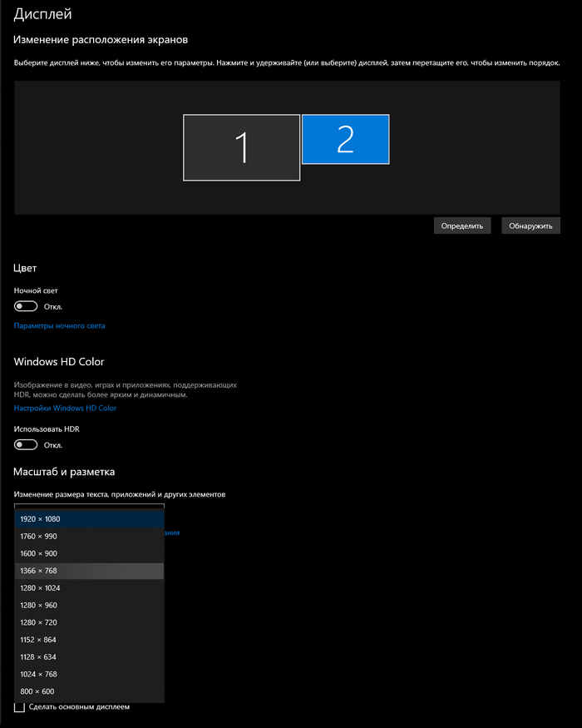Select the 1280 × 960 option
Image resolution: width=582 pixels, height=728 pixels.
(x=90, y=605)
